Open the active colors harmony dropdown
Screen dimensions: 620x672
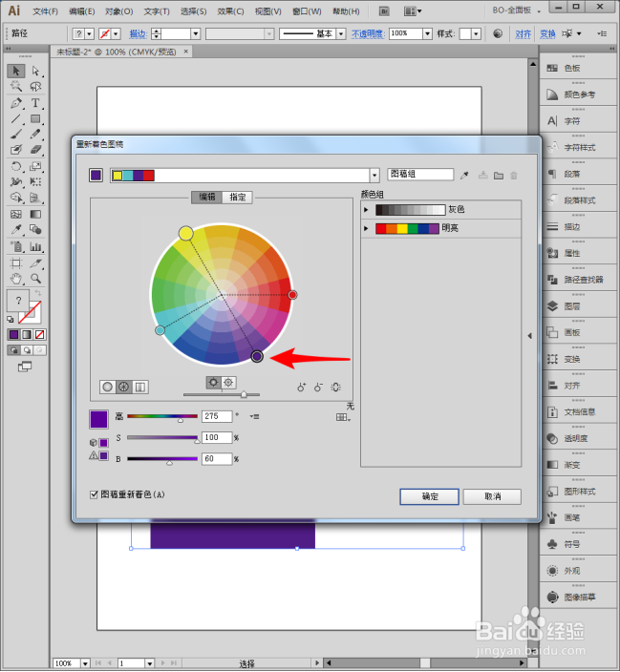pos(374,175)
